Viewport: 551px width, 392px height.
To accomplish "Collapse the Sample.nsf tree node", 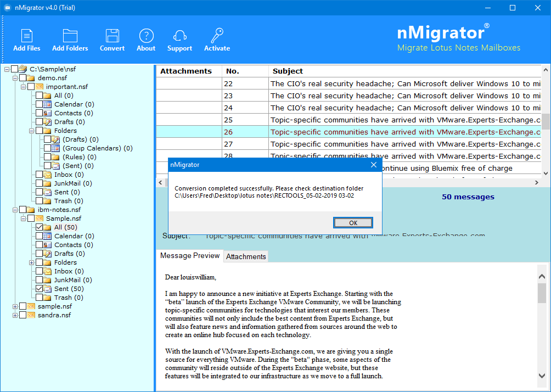I will (23, 219).
